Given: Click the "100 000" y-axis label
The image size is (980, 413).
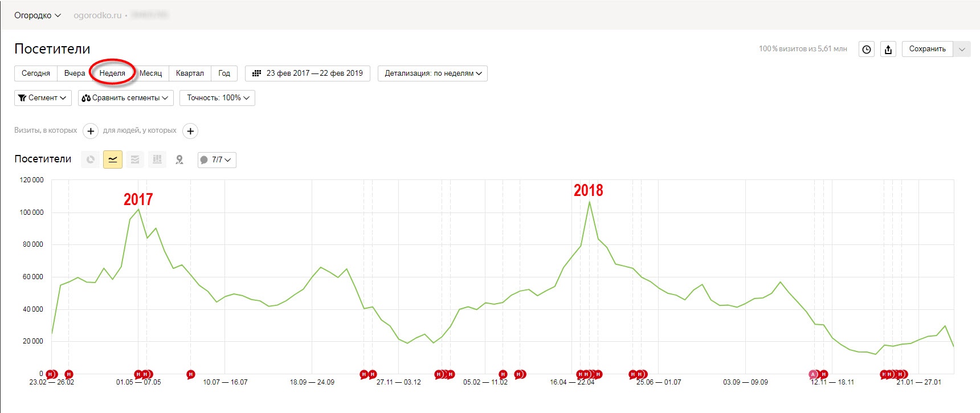Looking at the screenshot, I should tap(31, 212).
